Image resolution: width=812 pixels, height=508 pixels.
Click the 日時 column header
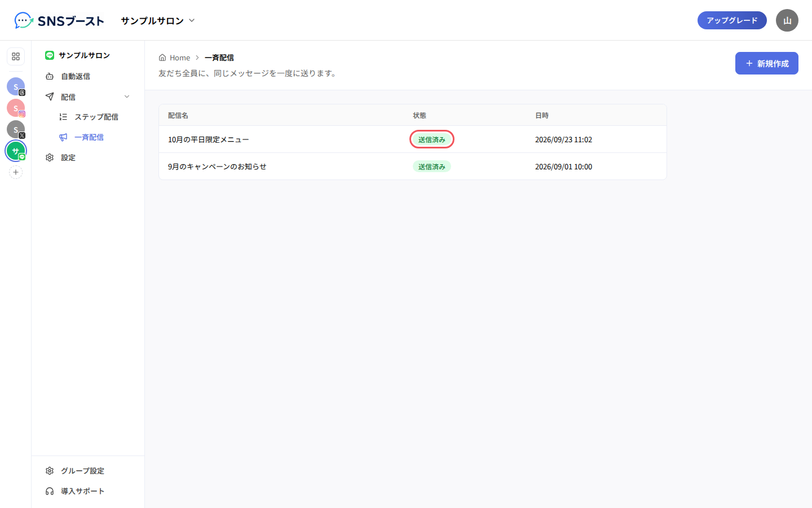(542, 115)
